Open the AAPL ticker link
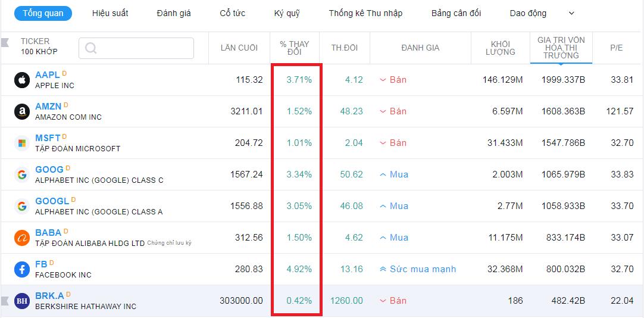 48,75
